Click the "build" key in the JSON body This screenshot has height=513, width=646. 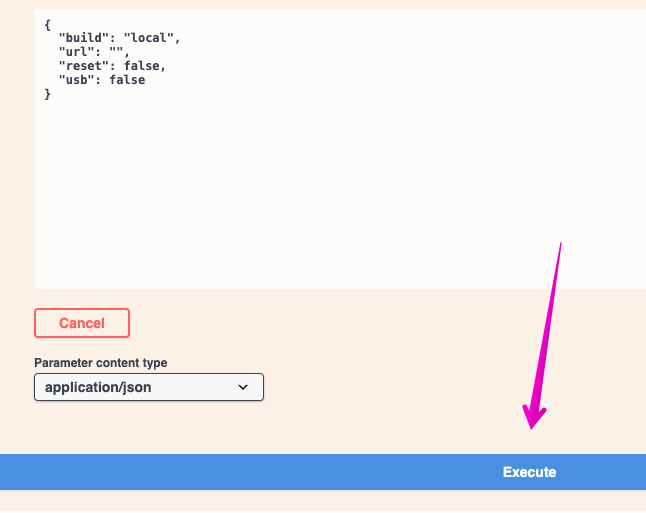84,38
